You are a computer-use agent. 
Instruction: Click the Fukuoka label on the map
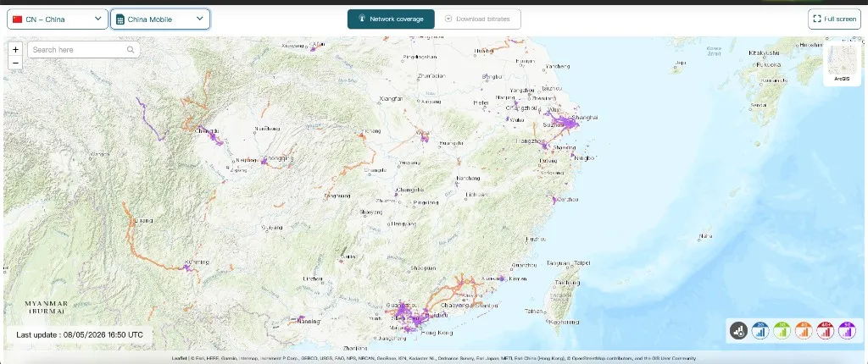768,64
